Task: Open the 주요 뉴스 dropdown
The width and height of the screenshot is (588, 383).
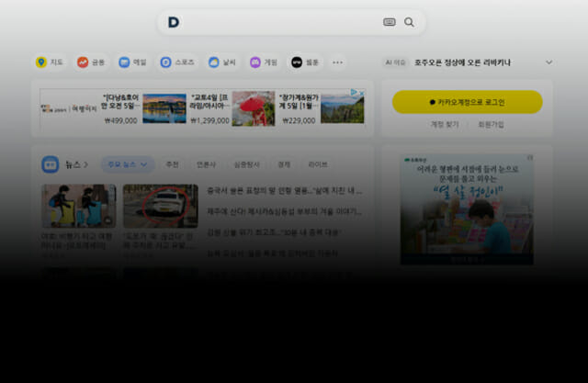Action: tap(128, 164)
